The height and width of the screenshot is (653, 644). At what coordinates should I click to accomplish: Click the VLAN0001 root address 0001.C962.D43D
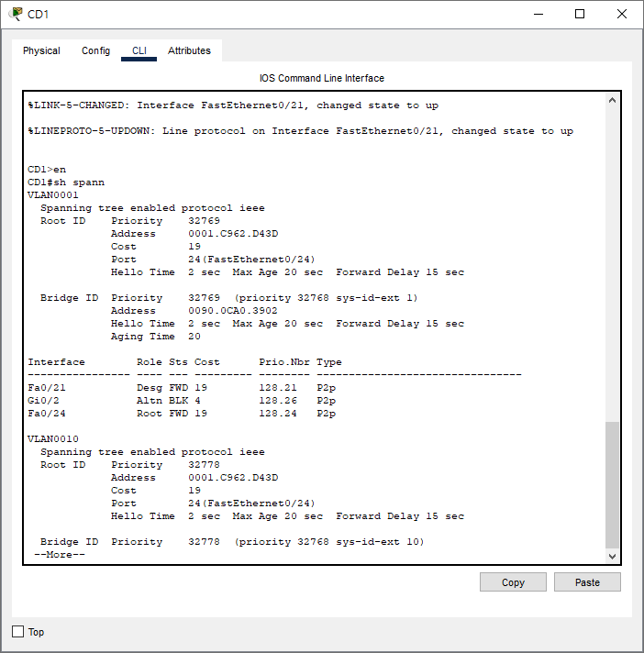[x=233, y=234]
